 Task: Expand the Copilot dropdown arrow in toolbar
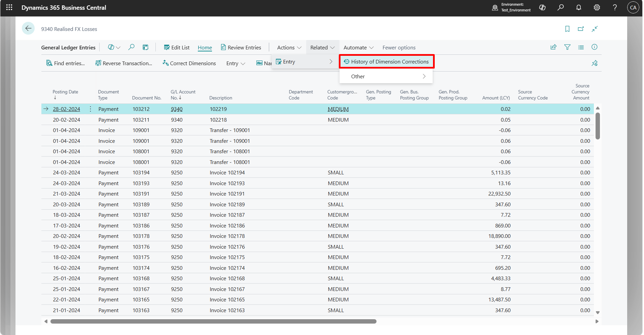coord(118,48)
